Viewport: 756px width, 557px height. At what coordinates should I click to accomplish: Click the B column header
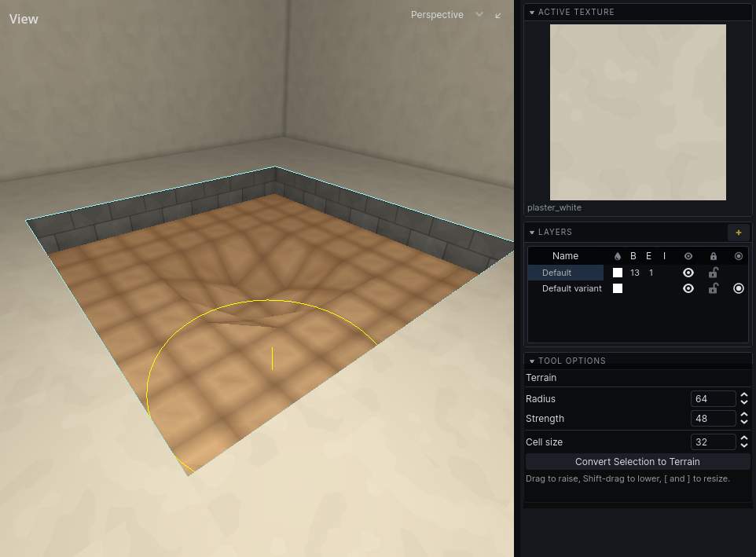[x=633, y=256]
